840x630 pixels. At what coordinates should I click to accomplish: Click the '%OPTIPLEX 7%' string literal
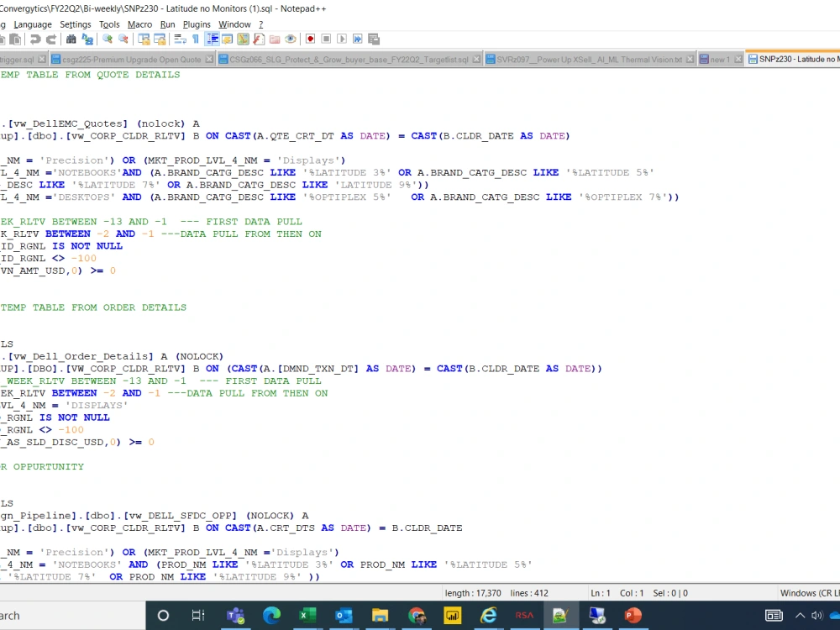[x=622, y=197]
